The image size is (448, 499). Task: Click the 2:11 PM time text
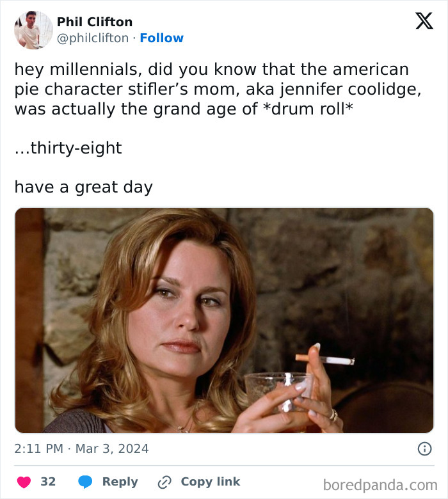coord(38,449)
